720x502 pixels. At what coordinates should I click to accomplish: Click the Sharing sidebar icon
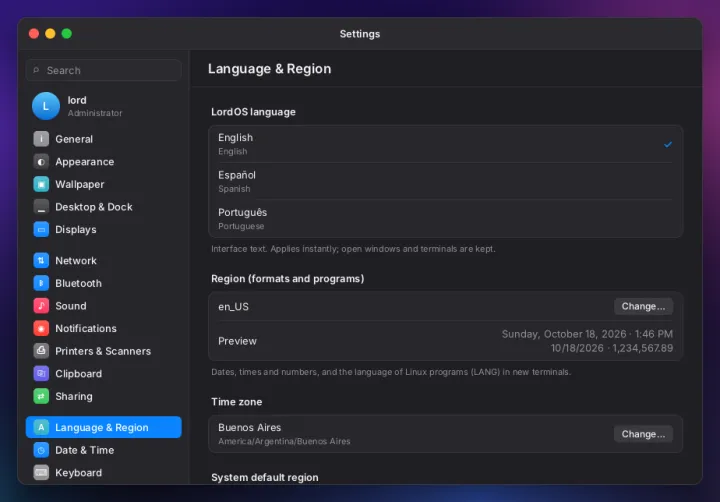pyautogui.click(x=41, y=396)
